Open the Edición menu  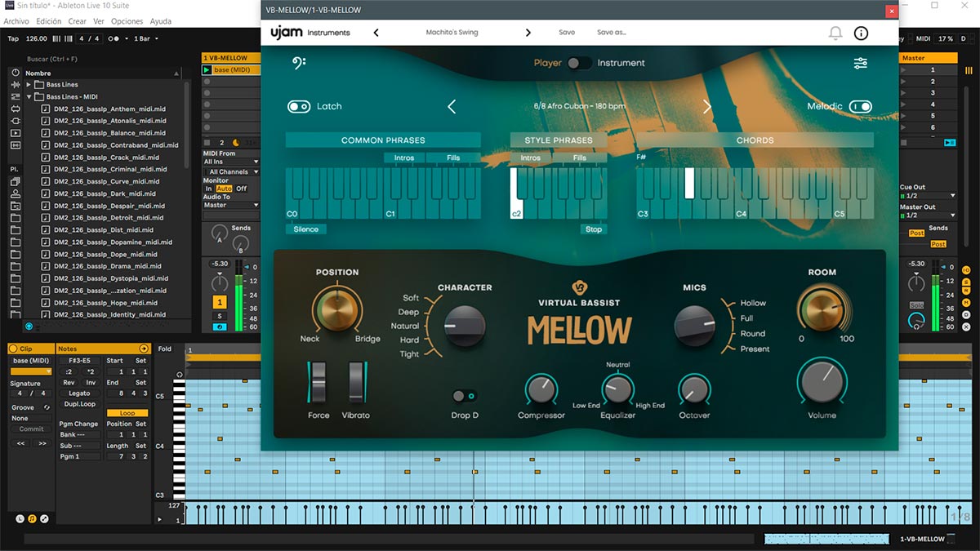48,21
